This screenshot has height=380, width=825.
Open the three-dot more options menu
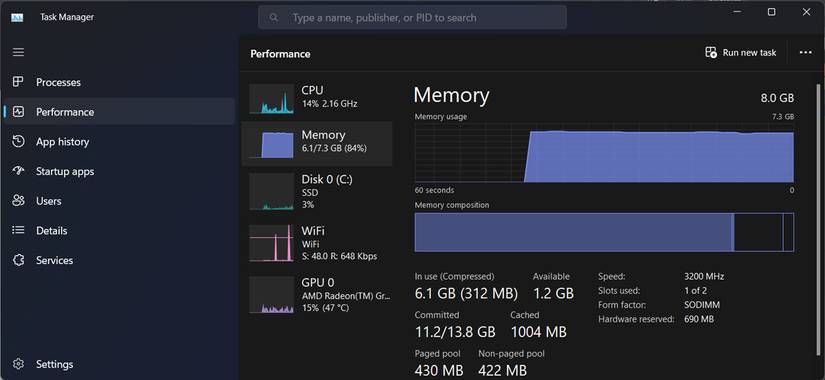806,53
